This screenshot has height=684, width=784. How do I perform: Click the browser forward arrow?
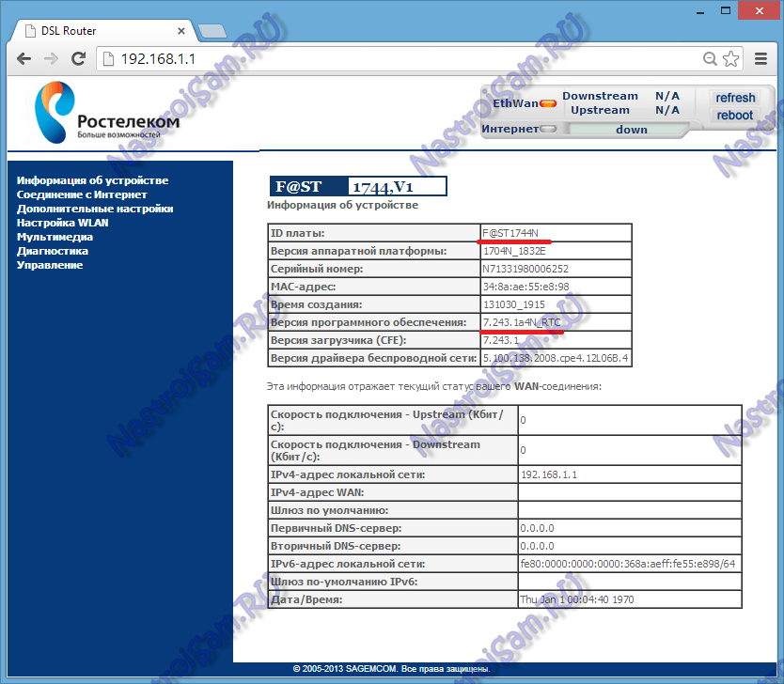pos(51,59)
